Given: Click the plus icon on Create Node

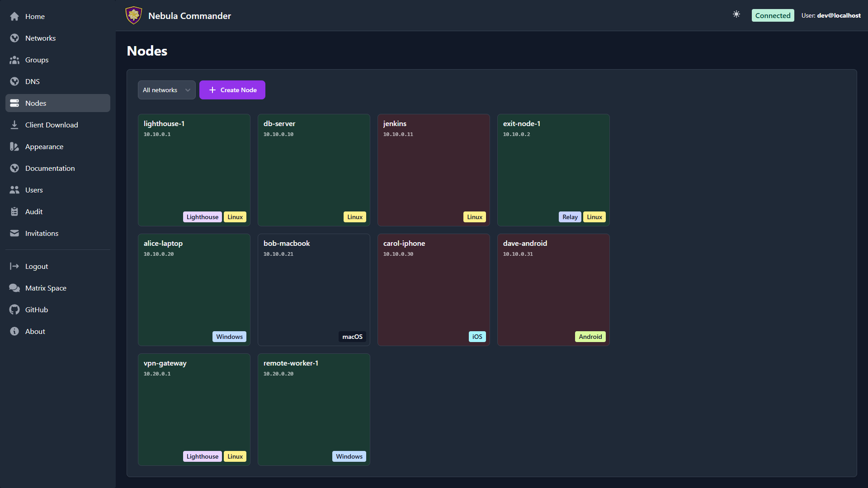Looking at the screenshot, I should [212, 90].
